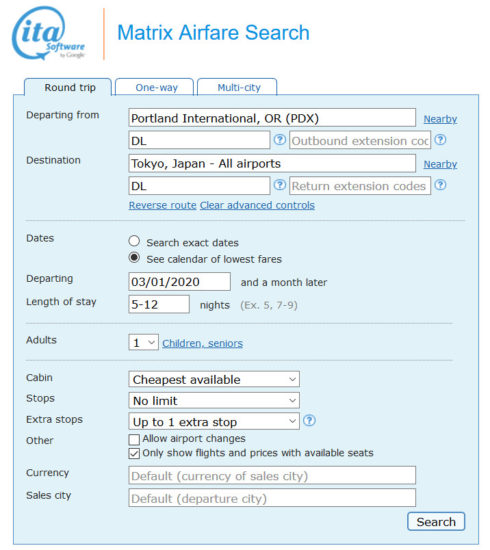The width and height of the screenshot is (490, 550).
Task: Uncheck Only show flights with available seats
Action: pyautogui.click(x=134, y=453)
